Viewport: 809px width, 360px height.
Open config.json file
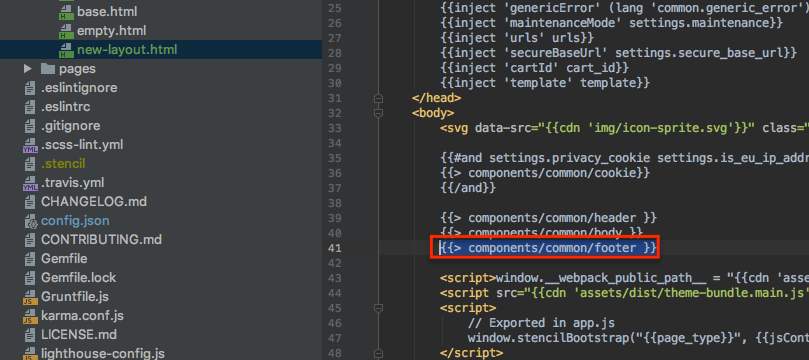pyautogui.click(x=75, y=221)
